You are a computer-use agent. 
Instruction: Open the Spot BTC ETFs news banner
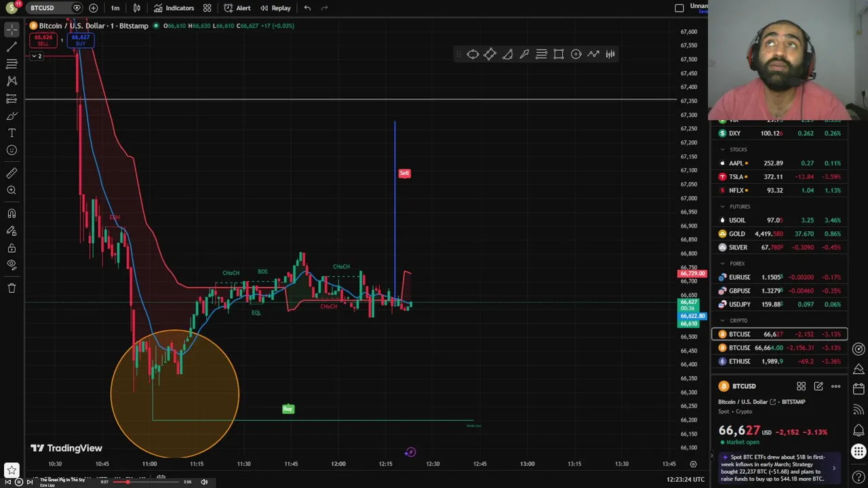[x=779, y=468]
